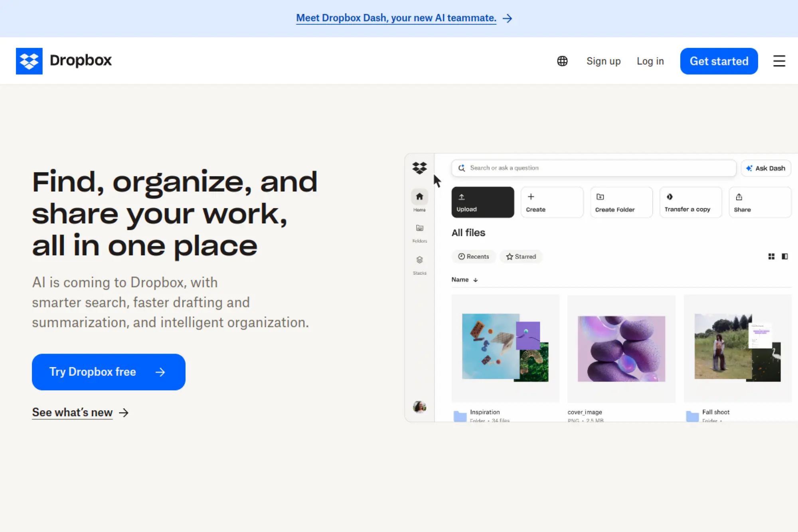This screenshot has height=532, width=798.
Task: Toggle the Recents filter
Action: tap(474, 257)
